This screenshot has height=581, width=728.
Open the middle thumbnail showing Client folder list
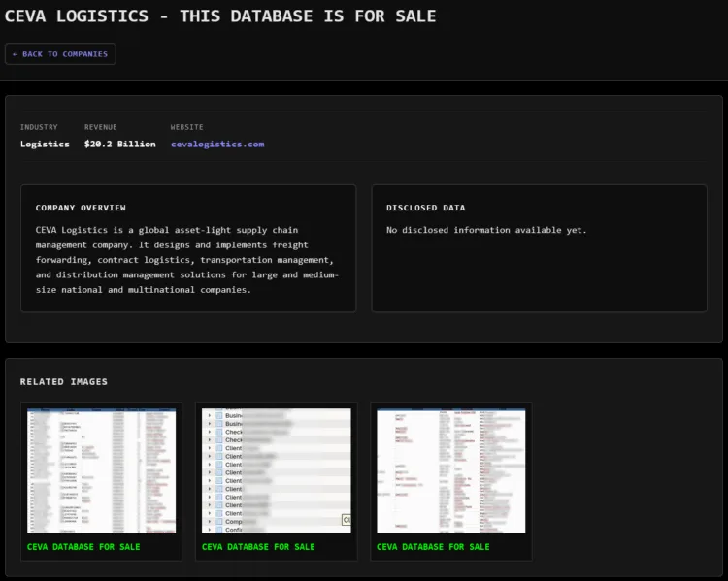[x=277, y=470]
